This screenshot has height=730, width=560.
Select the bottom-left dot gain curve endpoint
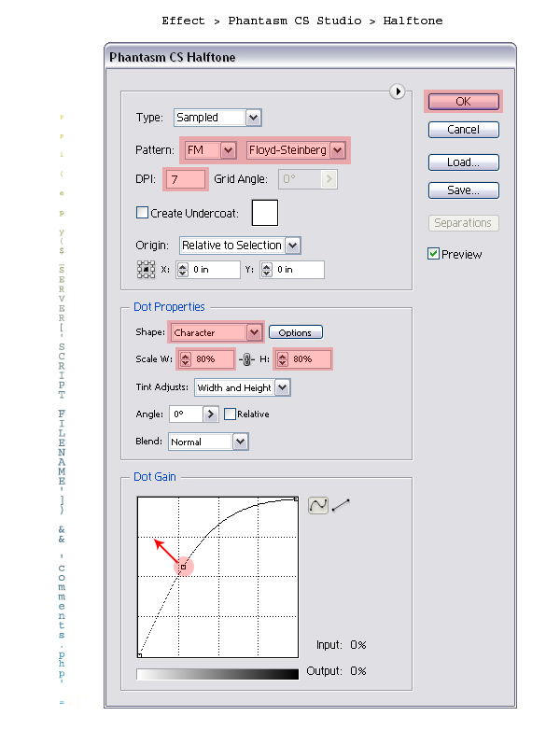140,655
